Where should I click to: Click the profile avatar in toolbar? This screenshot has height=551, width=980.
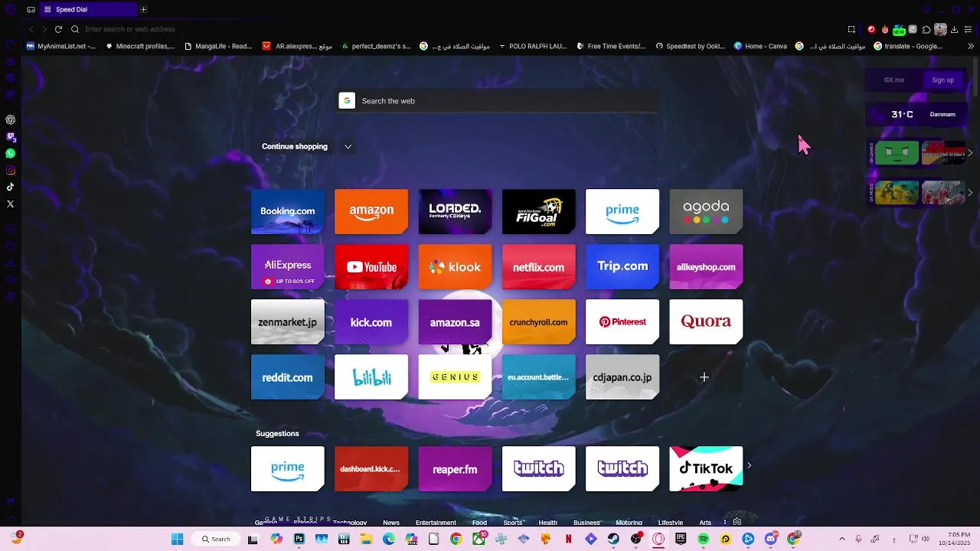940,29
